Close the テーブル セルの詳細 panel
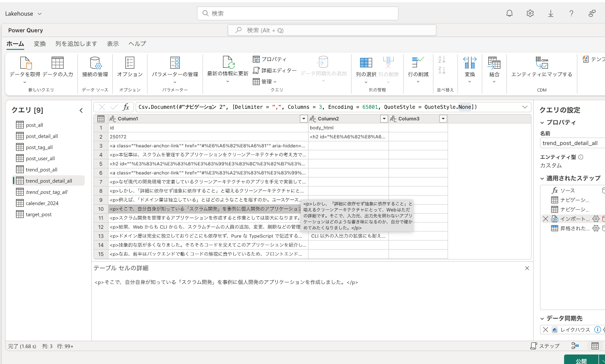Screen dimensions: 605x364 tap(527, 268)
